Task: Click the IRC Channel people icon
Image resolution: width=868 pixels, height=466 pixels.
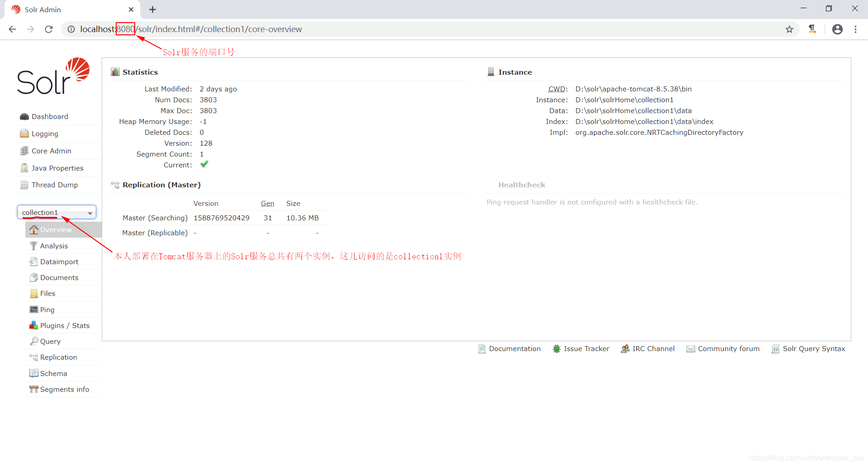Action: (x=625, y=349)
